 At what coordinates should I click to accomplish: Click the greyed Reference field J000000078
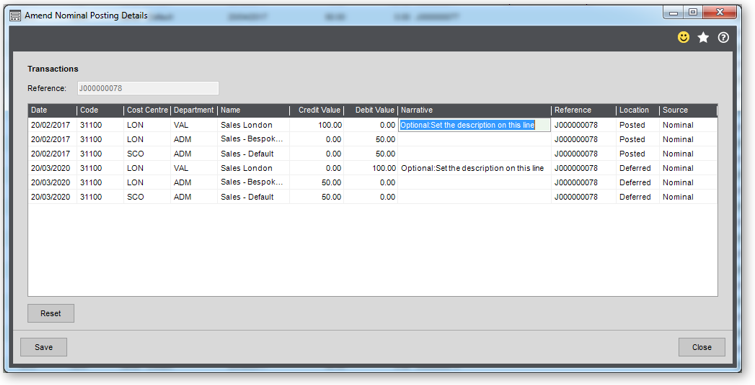148,88
